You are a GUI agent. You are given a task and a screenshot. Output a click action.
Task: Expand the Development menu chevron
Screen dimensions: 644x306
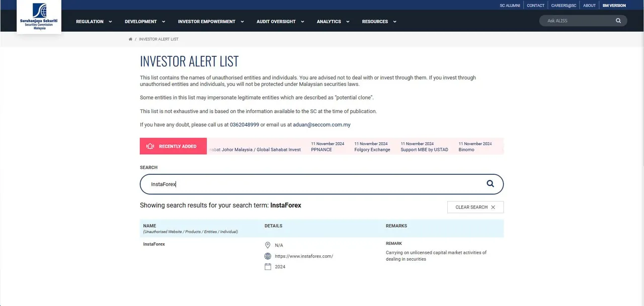tap(164, 22)
